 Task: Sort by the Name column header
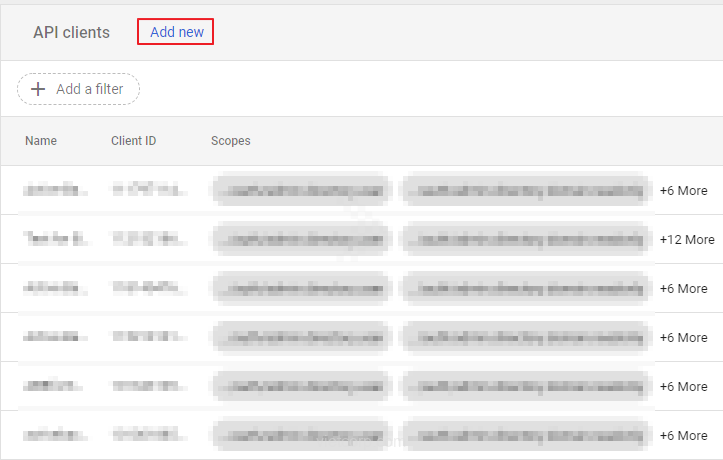[x=41, y=141]
